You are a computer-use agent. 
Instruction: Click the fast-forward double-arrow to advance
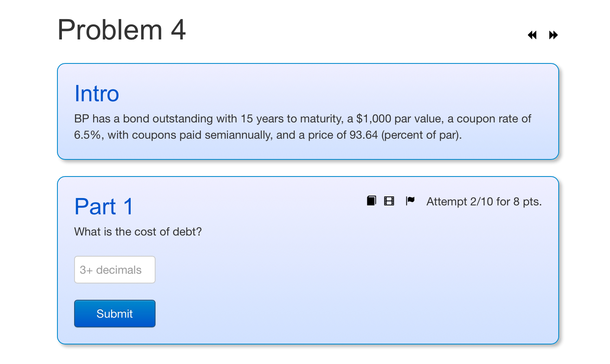(553, 35)
